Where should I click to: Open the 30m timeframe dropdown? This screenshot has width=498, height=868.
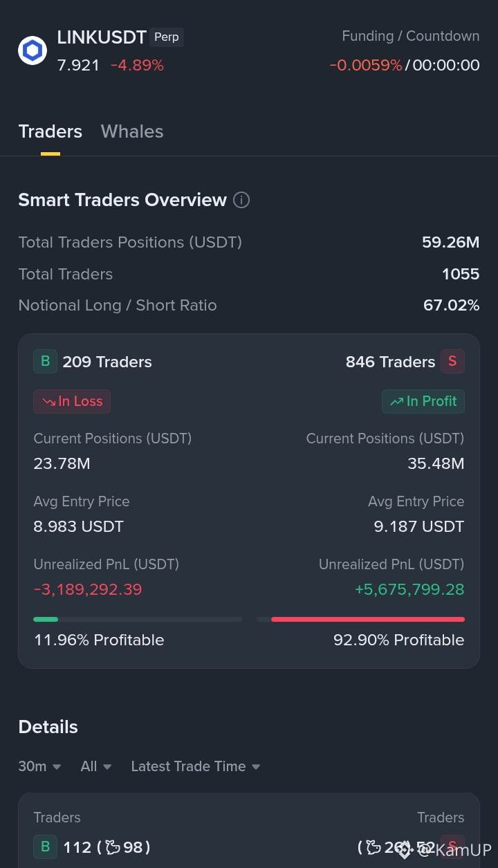(39, 766)
